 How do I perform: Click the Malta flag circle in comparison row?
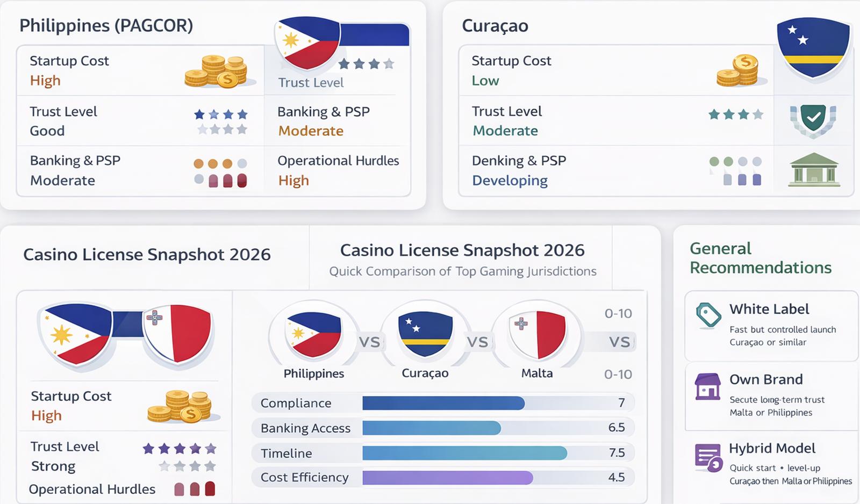pos(537,335)
